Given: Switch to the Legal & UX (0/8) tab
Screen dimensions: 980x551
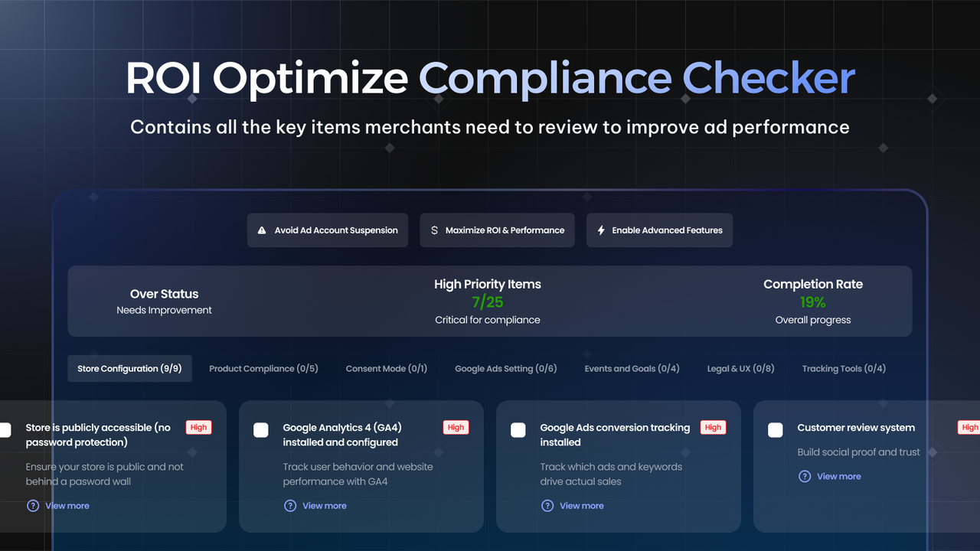Looking at the screenshot, I should 741,369.
